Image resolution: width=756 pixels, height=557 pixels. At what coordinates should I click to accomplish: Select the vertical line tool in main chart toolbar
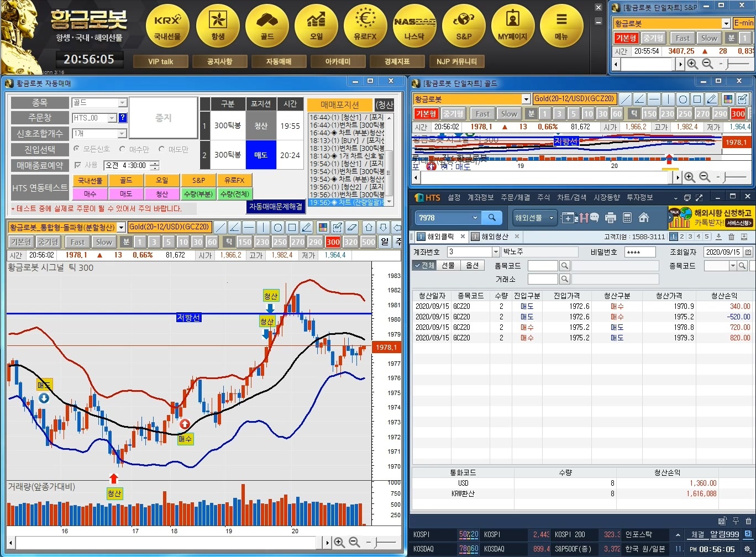[x=264, y=227]
